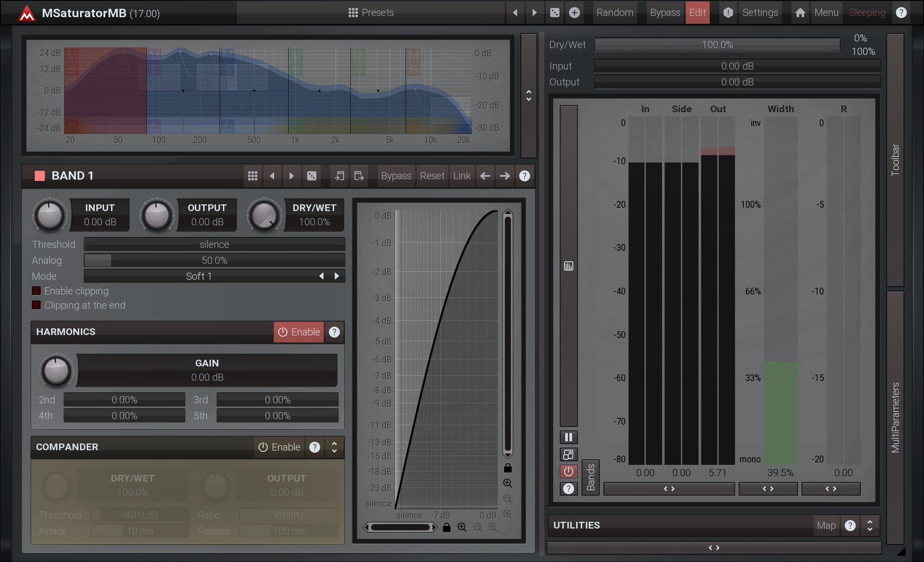Collapse the Compander panel arrows
Image resolution: width=924 pixels, height=562 pixels.
(334, 447)
